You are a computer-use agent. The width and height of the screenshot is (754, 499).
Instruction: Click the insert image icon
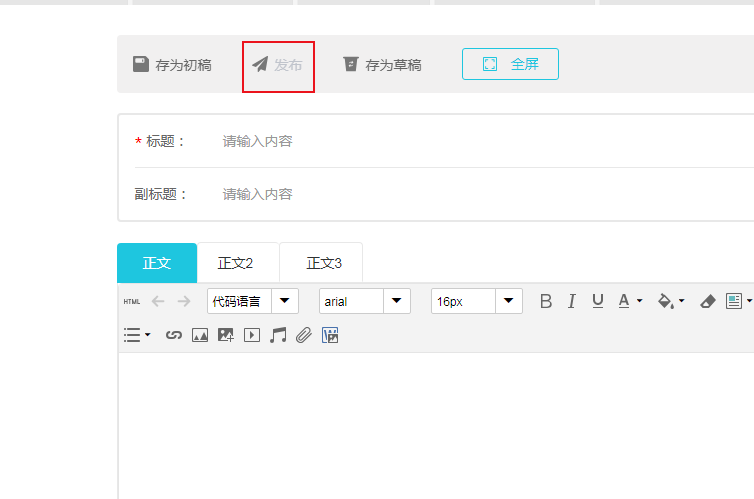pos(200,335)
